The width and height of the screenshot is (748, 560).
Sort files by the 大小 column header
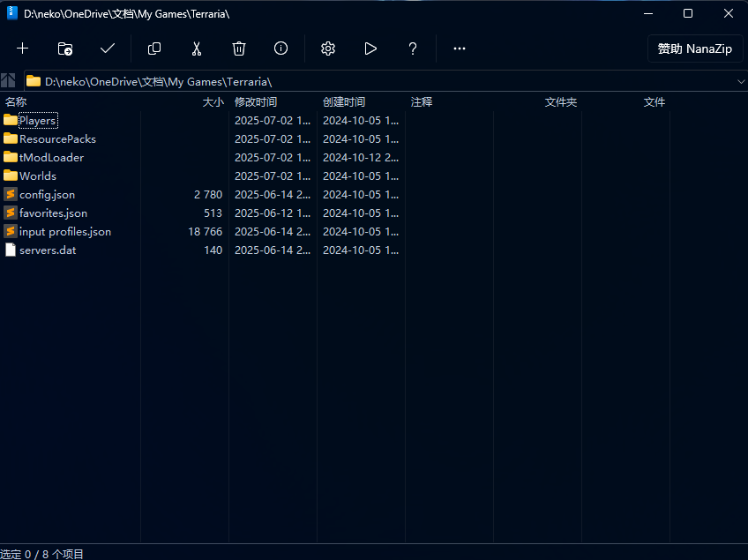[x=213, y=102]
